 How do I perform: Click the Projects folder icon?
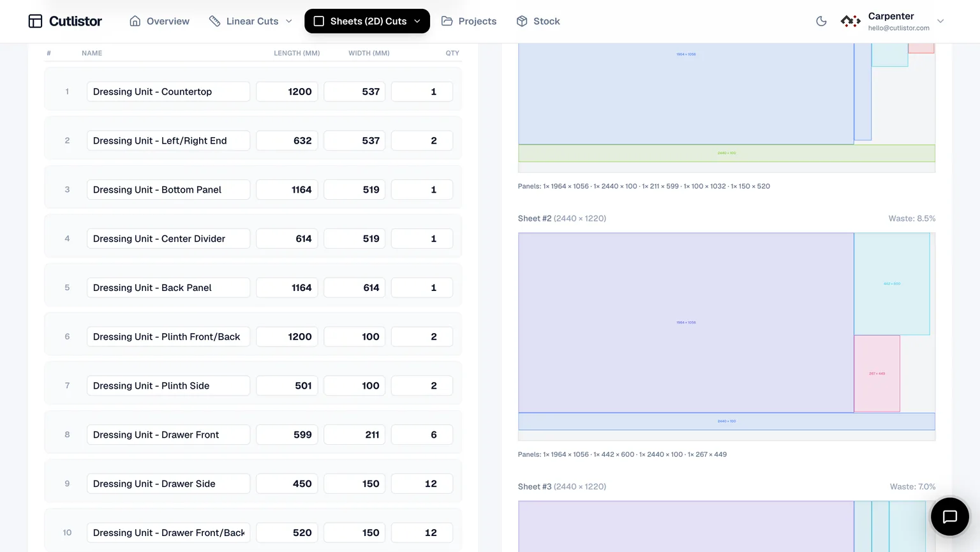point(447,21)
